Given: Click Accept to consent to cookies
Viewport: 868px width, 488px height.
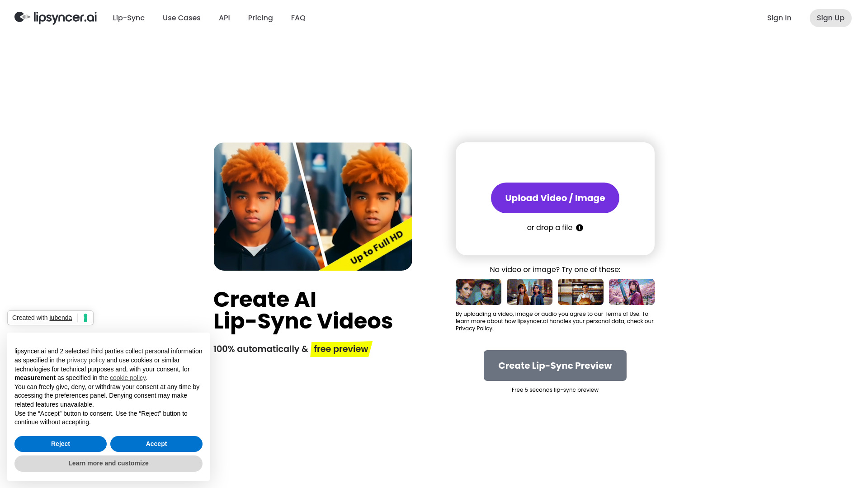Looking at the screenshot, I should [156, 444].
